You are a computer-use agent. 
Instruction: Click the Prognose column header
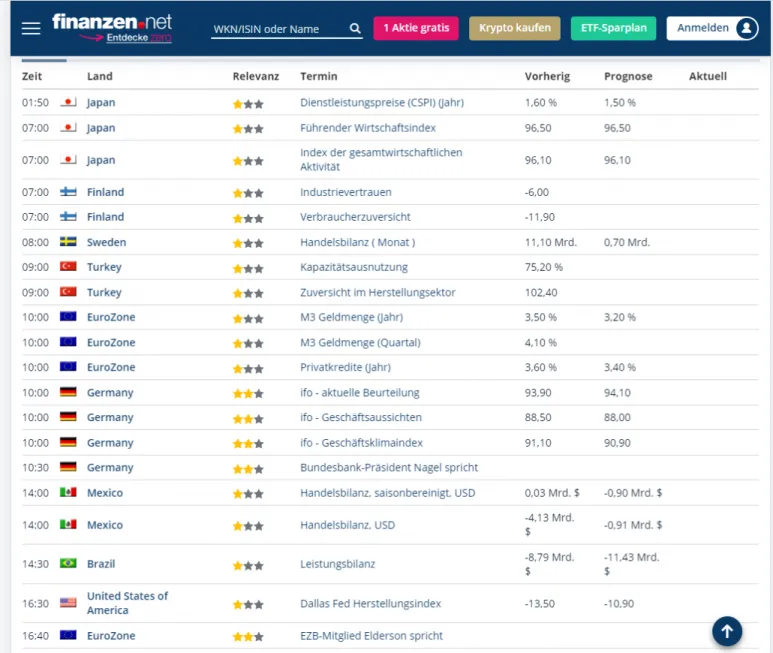[x=628, y=76]
